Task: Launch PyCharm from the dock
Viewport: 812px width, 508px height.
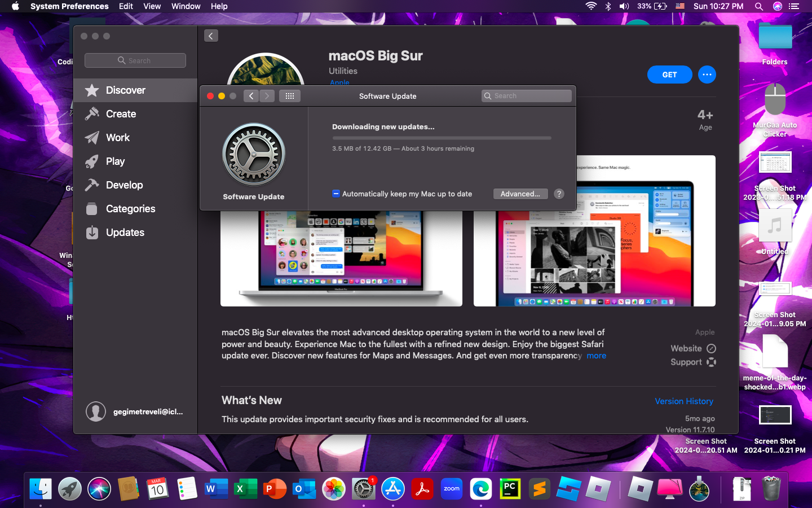Action: [510, 489]
